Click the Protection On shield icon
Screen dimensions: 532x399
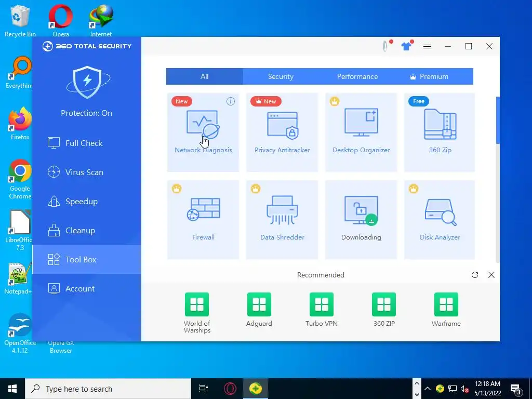tap(87, 83)
